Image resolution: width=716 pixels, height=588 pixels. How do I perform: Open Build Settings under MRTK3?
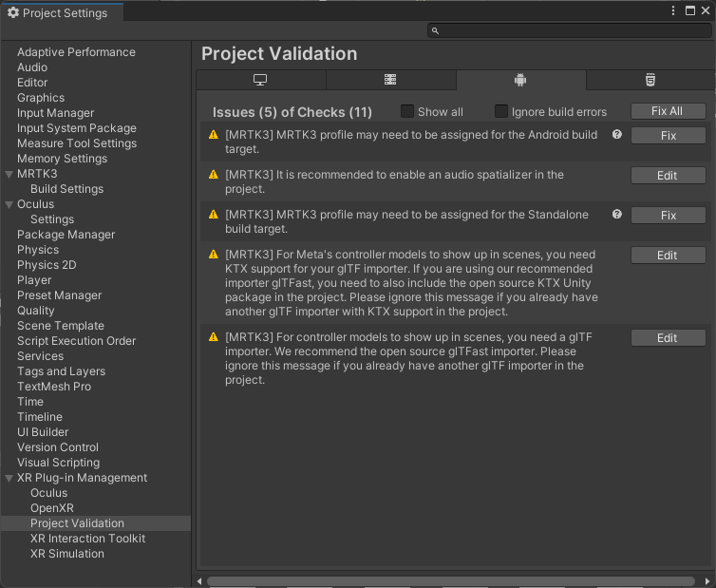(x=67, y=189)
